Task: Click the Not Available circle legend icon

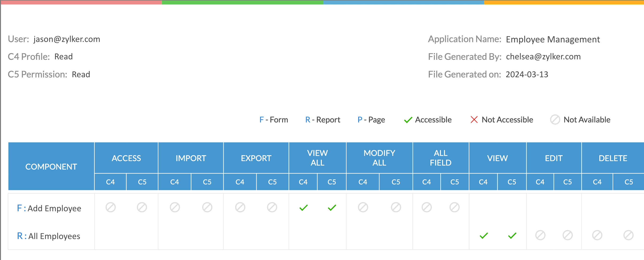Action: click(x=555, y=120)
